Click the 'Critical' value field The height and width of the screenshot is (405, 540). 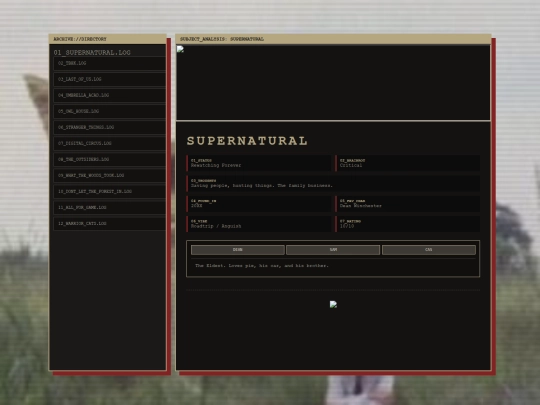[351, 165]
